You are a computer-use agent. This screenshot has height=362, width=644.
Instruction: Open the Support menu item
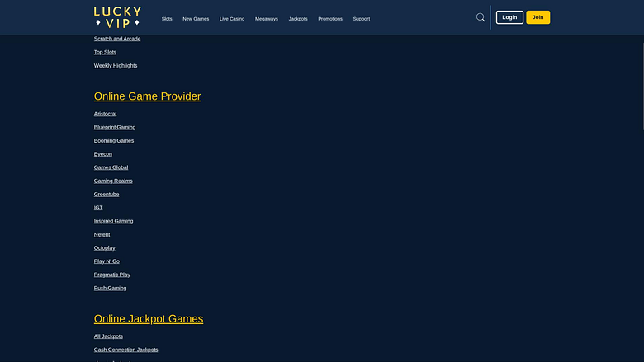361,19
